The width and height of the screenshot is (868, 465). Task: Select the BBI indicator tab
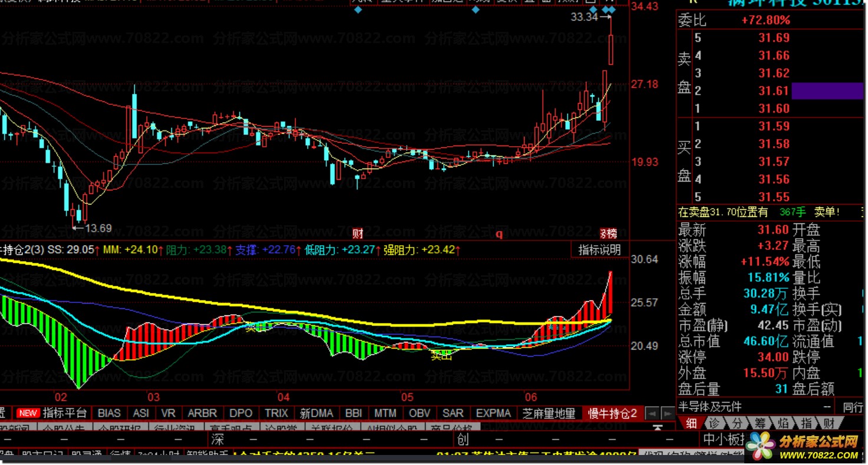point(354,413)
